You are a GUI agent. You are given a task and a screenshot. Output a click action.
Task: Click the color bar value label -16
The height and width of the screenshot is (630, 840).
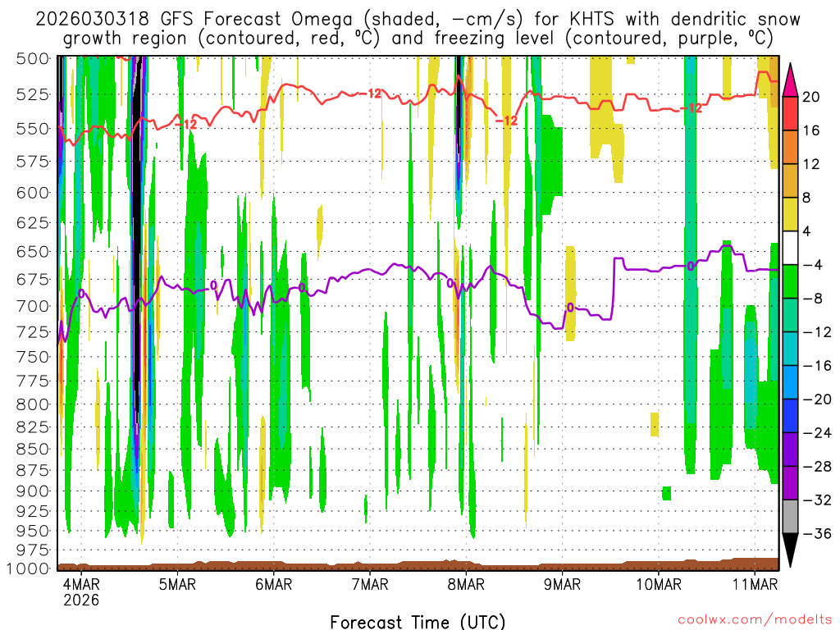pos(817,366)
